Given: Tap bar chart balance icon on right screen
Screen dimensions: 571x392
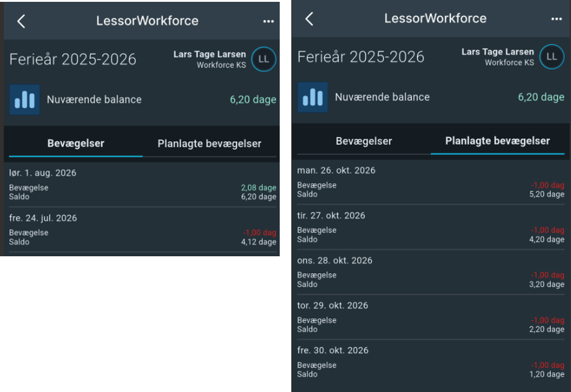Looking at the screenshot, I should (313, 97).
